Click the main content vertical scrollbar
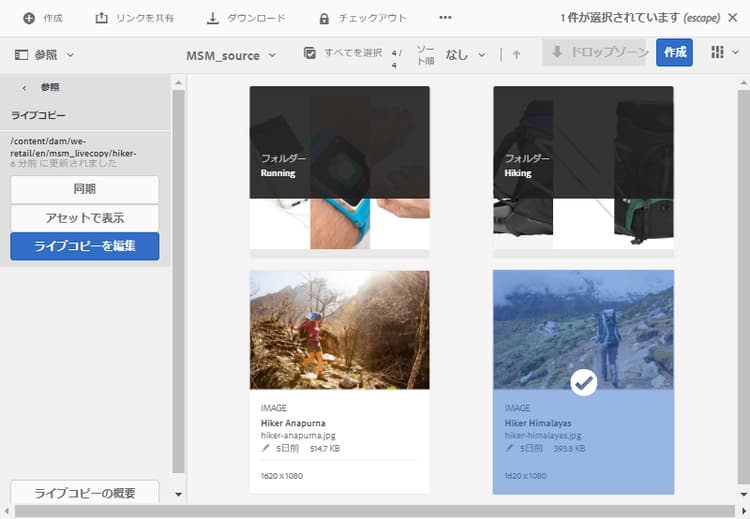 coord(744,285)
